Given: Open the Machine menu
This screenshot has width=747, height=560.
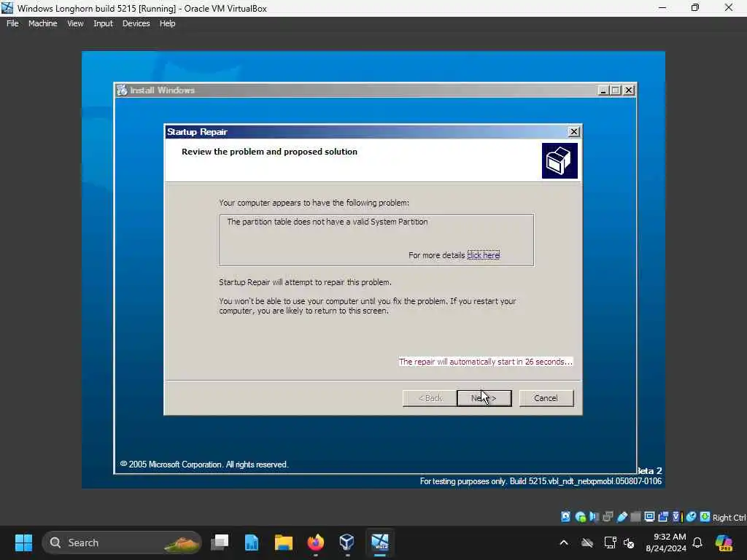Looking at the screenshot, I should pos(42,23).
